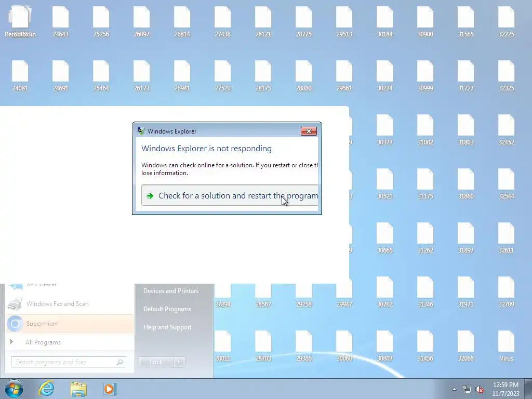Show hidden tray icons arrow
532x399 pixels.
454,389
